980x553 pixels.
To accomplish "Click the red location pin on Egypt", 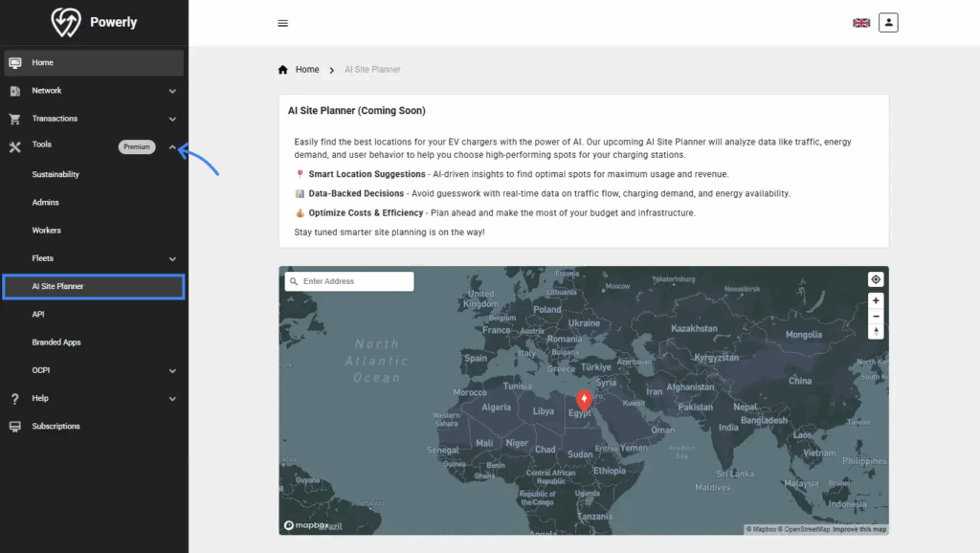I will coord(584,400).
